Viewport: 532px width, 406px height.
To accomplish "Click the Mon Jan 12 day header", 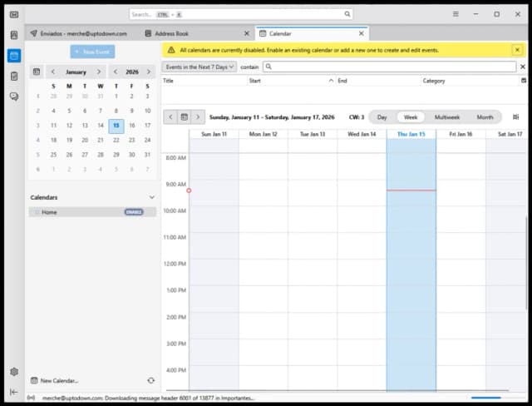I will 264,134.
